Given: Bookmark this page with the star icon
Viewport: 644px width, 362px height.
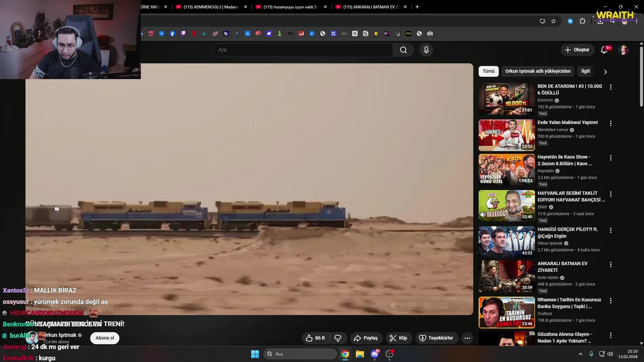Looking at the screenshot, I should pyautogui.click(x=553, y=21).
